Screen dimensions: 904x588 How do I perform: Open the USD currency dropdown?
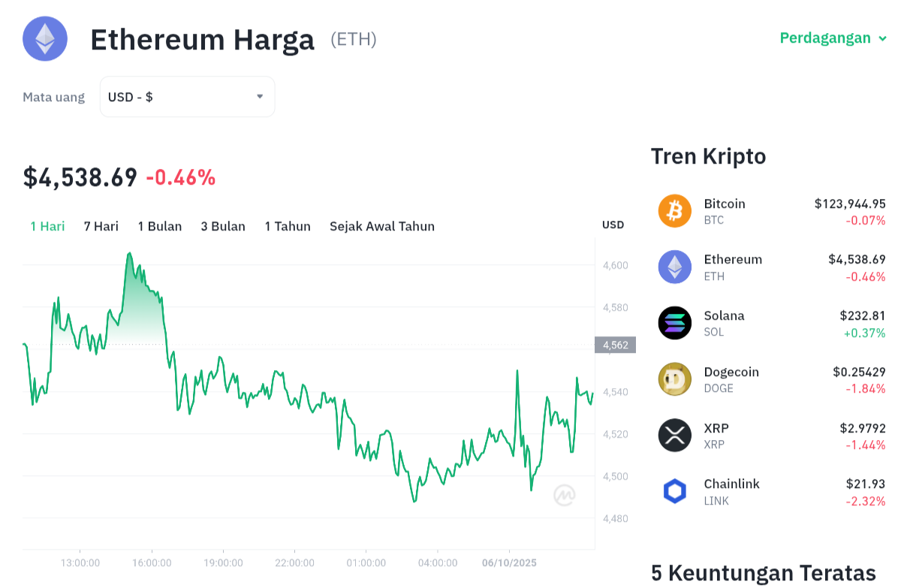coord(187,97)
